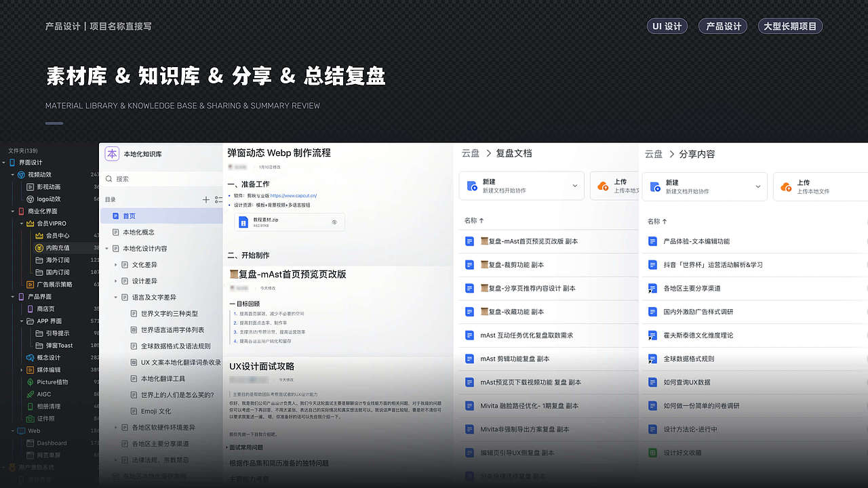Sort by 名称 in 分享内容 panel

[x=657, y=221]
